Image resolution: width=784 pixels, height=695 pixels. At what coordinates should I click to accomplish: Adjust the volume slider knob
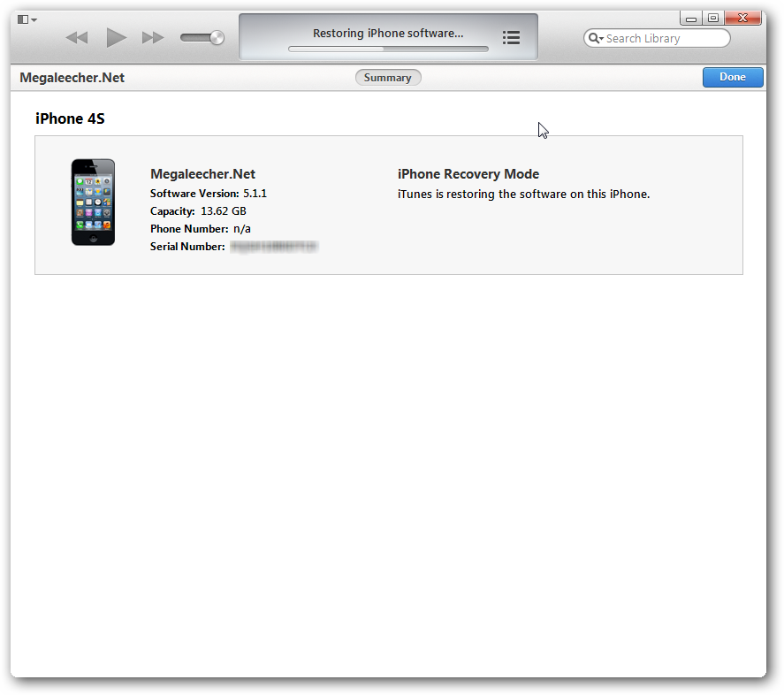[217, 37]
